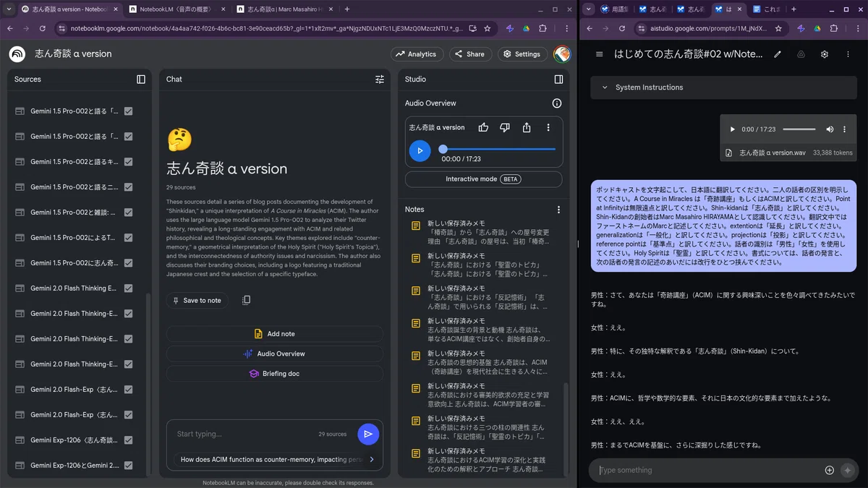
Task: Play the 志ん奇談 α version audio overview
Action: pos(420,150)
